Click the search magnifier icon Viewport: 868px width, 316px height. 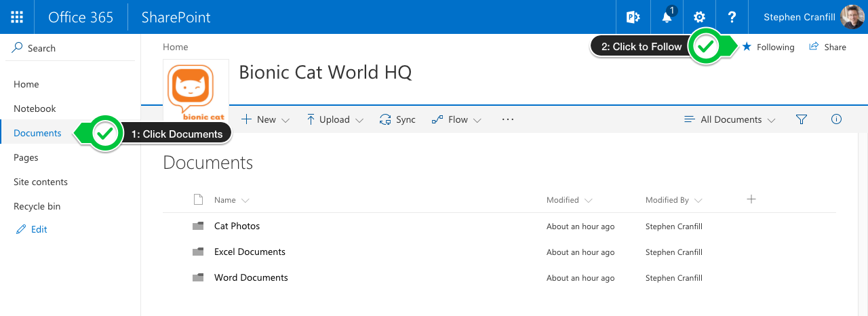click(18, 48)
